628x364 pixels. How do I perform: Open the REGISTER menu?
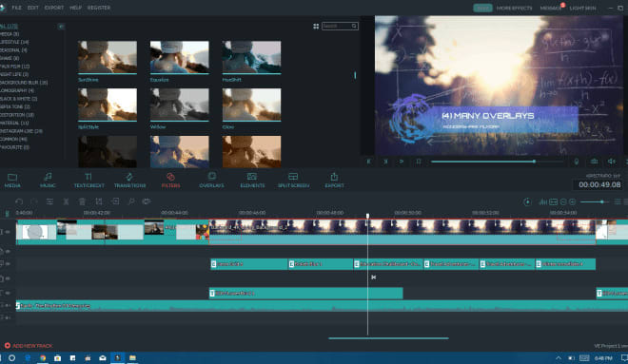(99, 8)
